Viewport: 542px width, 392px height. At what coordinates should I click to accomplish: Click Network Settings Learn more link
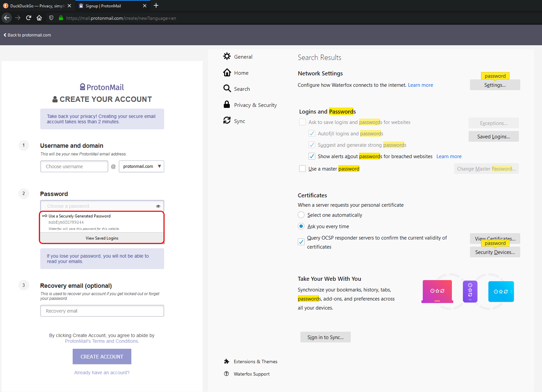420,85
